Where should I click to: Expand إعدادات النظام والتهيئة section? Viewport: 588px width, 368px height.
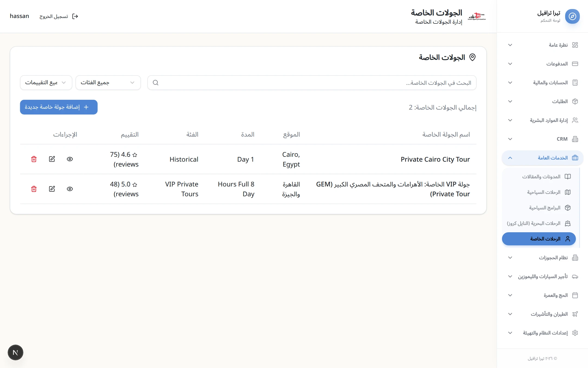tap(543, 333)
